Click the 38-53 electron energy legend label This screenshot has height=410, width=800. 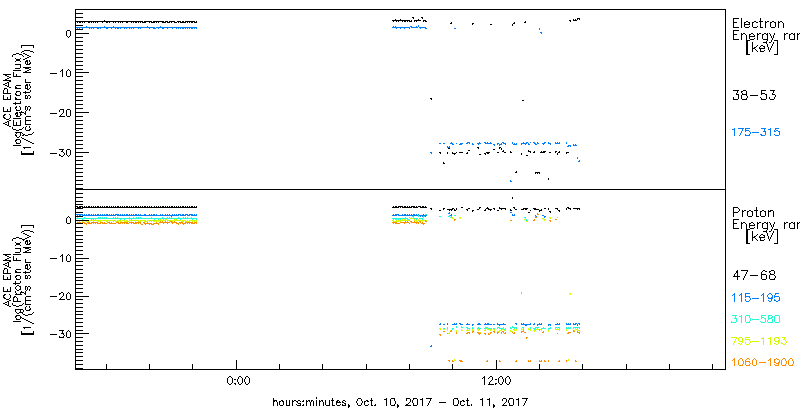point(754,95)
